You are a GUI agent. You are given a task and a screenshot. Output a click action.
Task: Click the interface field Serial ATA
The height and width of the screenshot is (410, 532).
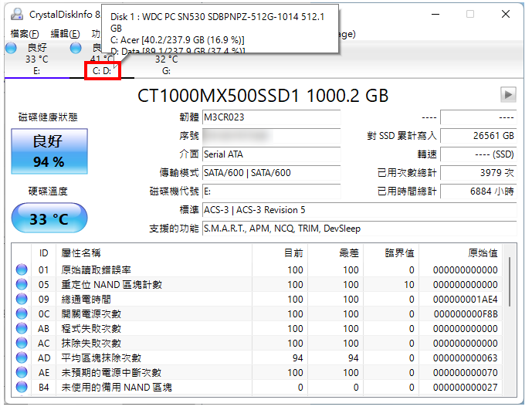[272, 154]
